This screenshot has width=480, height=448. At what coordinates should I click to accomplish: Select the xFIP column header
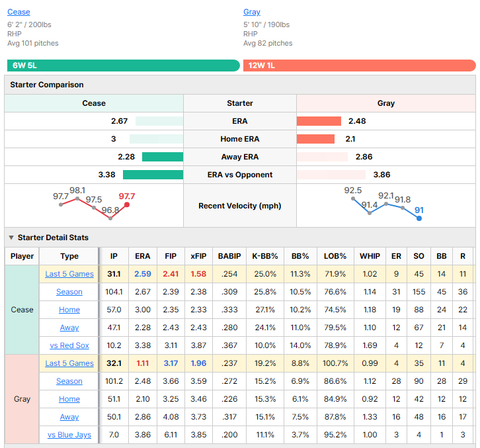pyautogui.click(x=198, y=256)
